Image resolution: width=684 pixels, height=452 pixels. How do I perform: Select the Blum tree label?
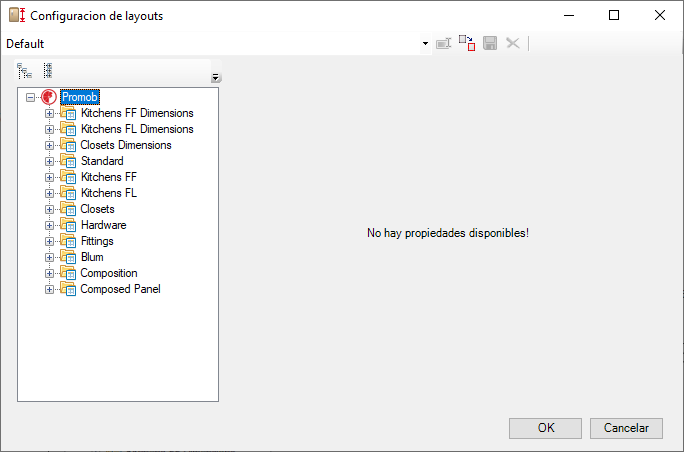coord(92,257)
